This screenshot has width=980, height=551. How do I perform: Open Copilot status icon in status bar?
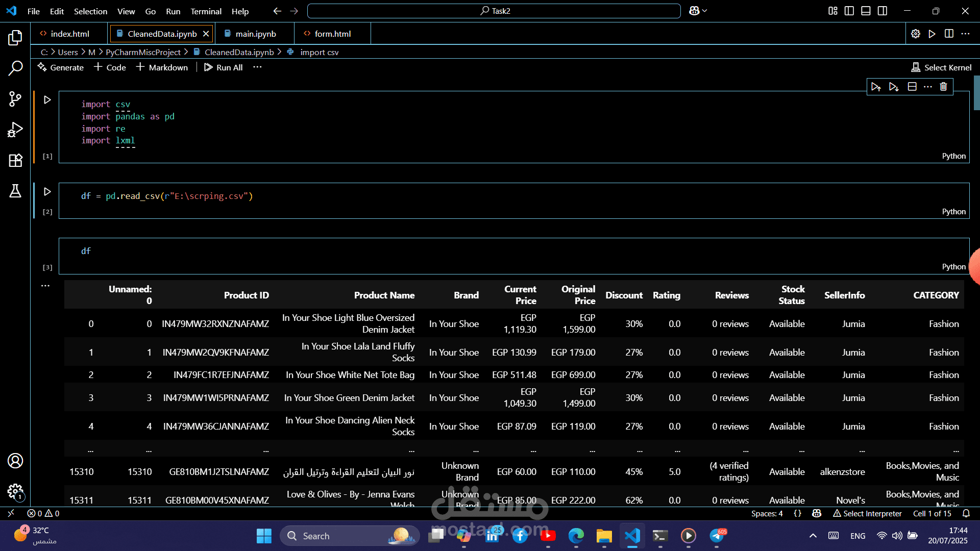click(817, 513)
